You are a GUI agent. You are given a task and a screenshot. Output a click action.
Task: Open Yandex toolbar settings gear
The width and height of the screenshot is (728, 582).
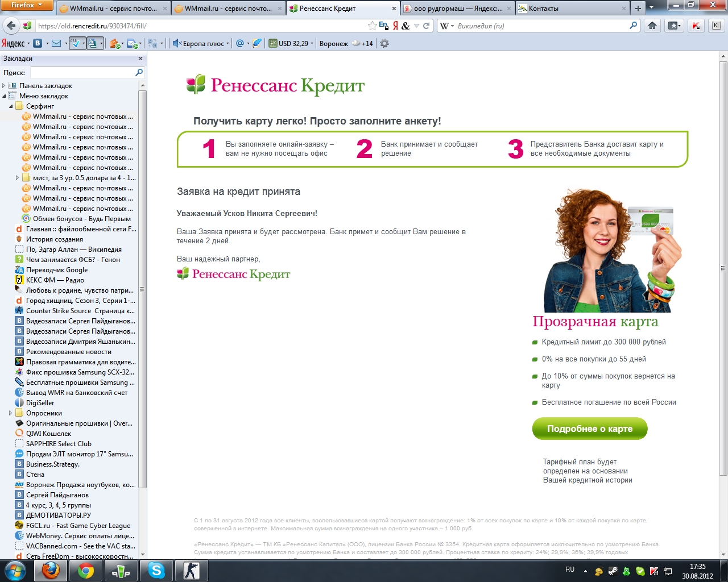(x=384, y=43)
